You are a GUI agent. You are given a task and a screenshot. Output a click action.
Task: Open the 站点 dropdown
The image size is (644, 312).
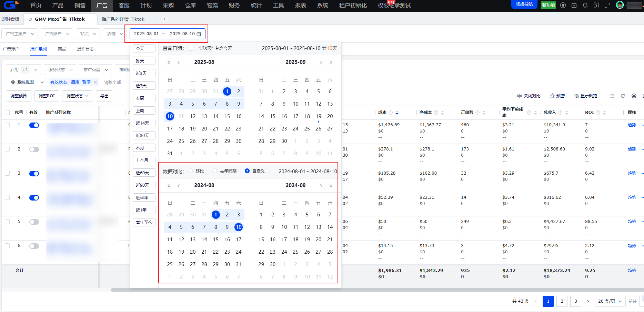pyautogui.click(x=88, y=34)
